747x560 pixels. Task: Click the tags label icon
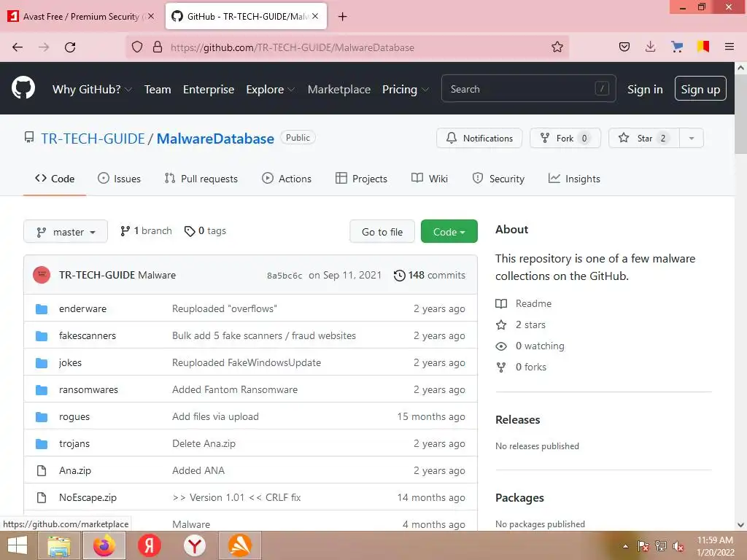point(190,231)
